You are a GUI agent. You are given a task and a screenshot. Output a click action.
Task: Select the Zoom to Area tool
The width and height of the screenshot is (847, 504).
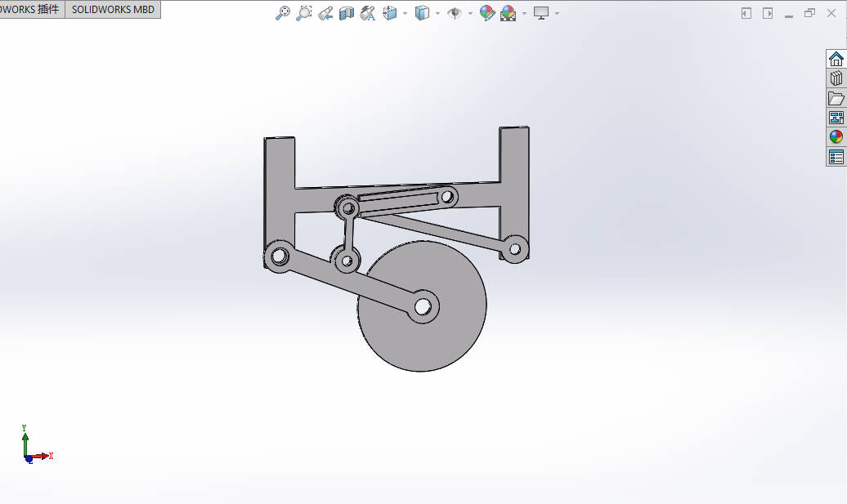pos(304,13)
